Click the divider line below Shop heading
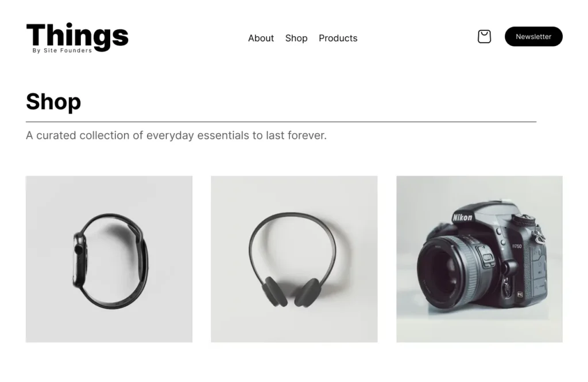The height and width of the screenshot is (382, 588). (x=281, y=122)
